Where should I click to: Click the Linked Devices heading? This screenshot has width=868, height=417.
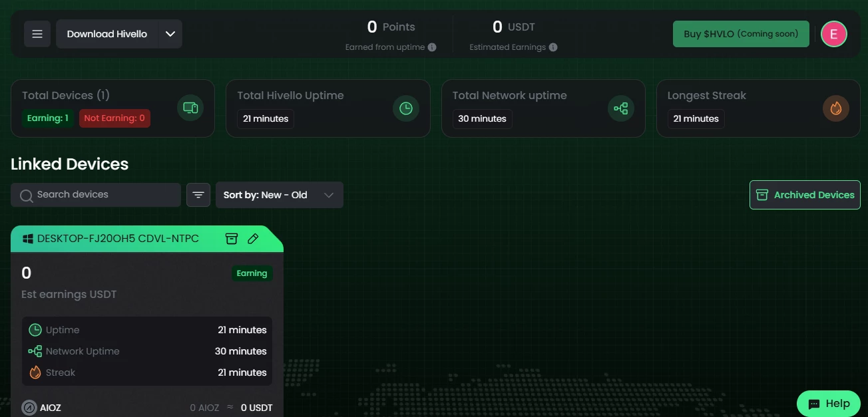tap(69, 164)
